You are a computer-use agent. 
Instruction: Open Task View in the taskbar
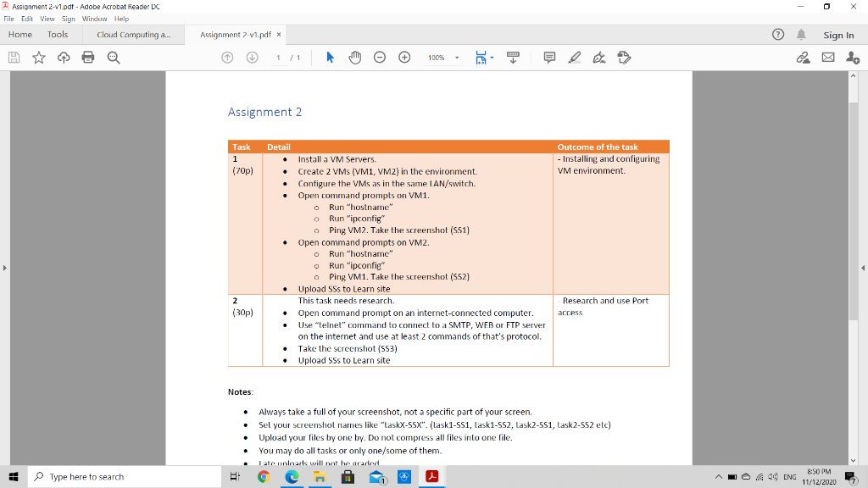click(x=235, y=476)
